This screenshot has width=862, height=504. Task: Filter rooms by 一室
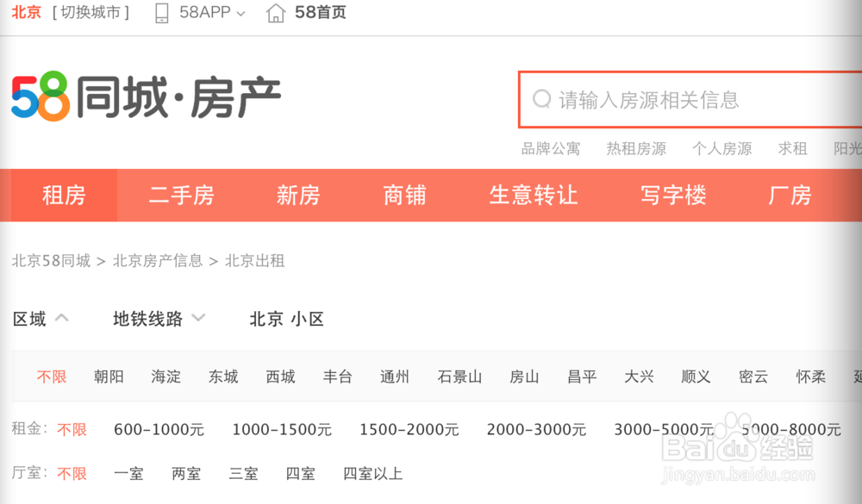pyautogui.click(x=128, y=473)
